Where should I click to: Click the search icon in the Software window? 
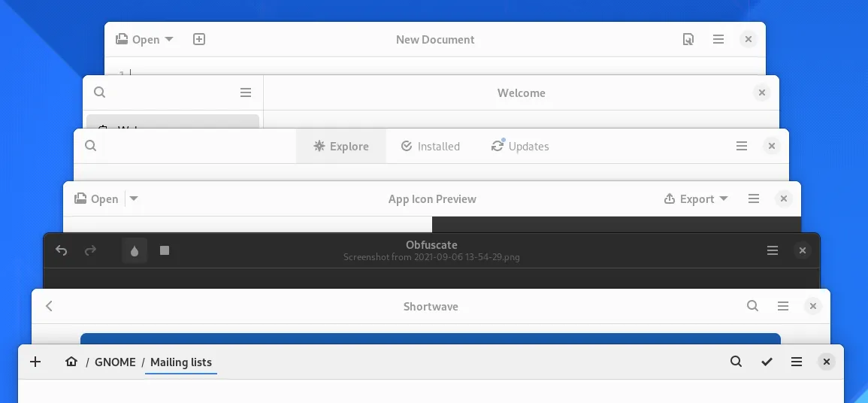91,146
